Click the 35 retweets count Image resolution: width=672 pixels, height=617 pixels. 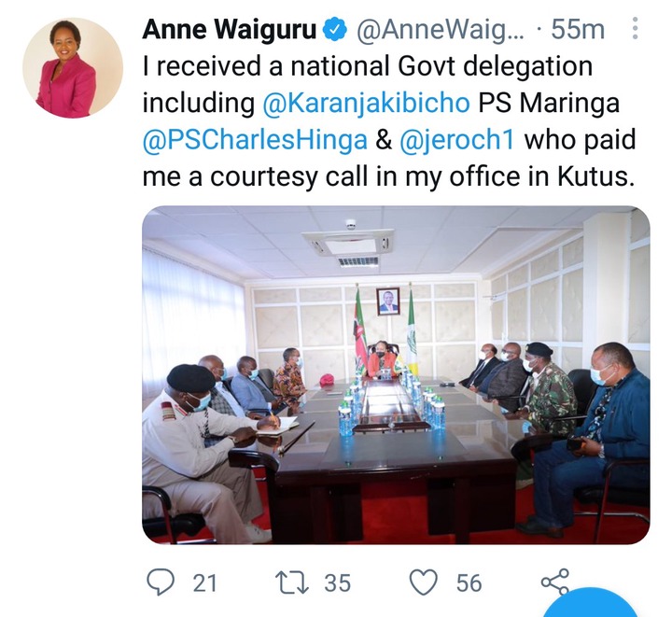click(337, 583)
